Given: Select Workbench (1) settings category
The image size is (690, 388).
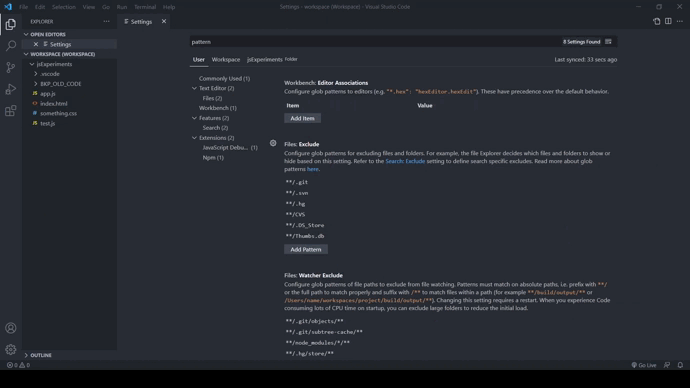Looking at the screenshot, I should [217, 108].
